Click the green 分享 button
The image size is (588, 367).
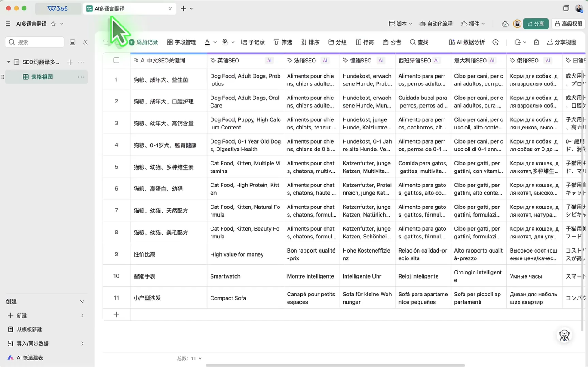click(x=536, y=24)
